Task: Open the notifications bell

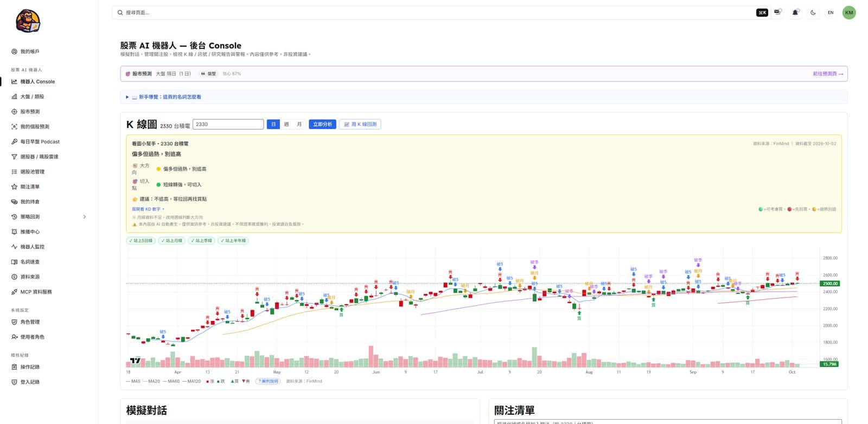Action: click(x=795, y=12)
